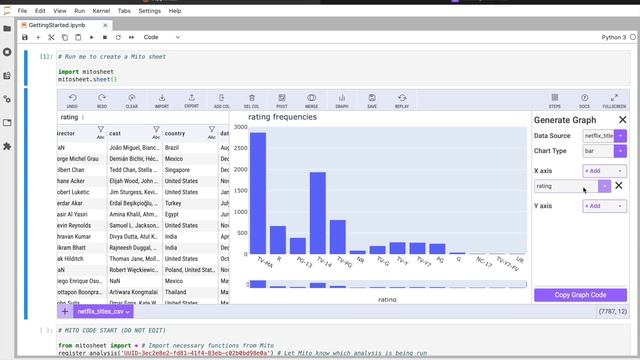This screenshot has height=360, width=640.
Task: Open the Settings menu
Action: click(149, 11)
